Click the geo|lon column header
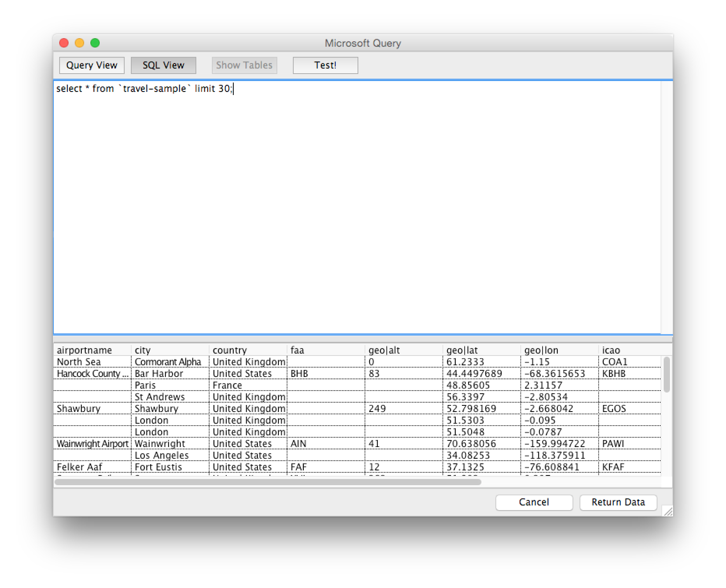Image resolution: width=726 pixels, height=588 pixels. pos(560,350)
